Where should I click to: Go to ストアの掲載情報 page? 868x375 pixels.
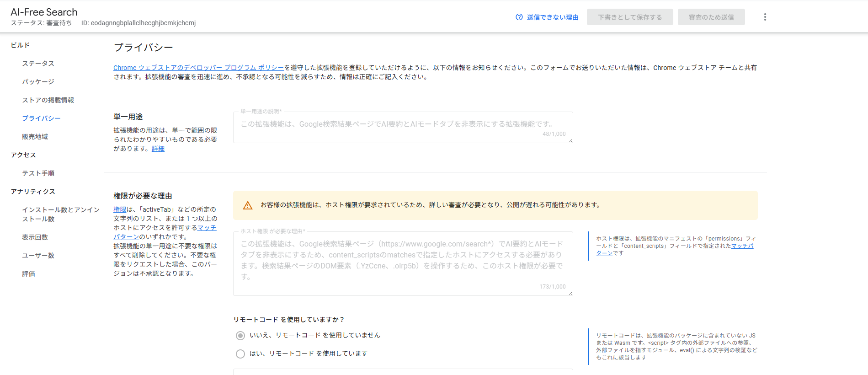click(x=48, y=100)
